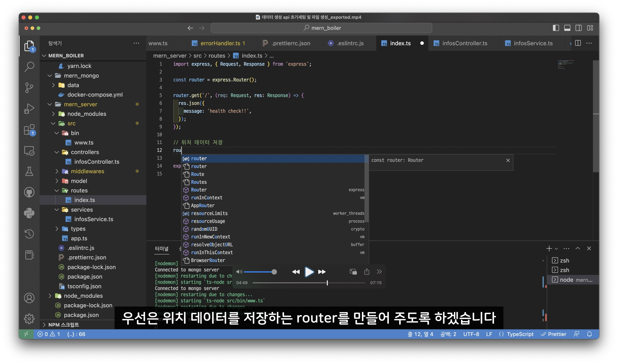This screenshot has height=364, width=618.
Task: Open the editor more actions menu
Action: coord(589,43)
